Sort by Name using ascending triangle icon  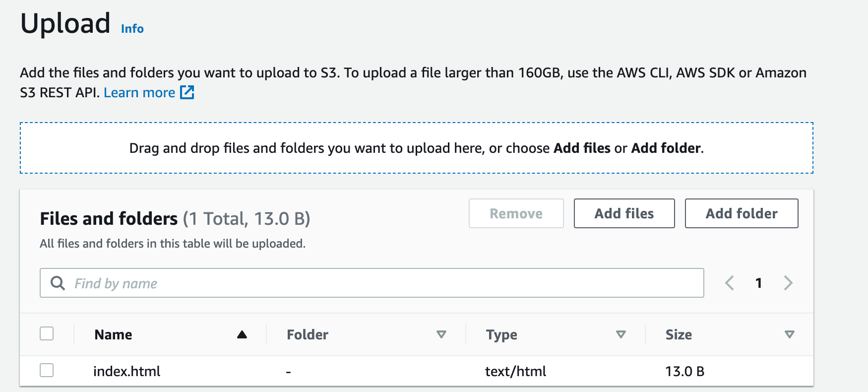point(242,334)
